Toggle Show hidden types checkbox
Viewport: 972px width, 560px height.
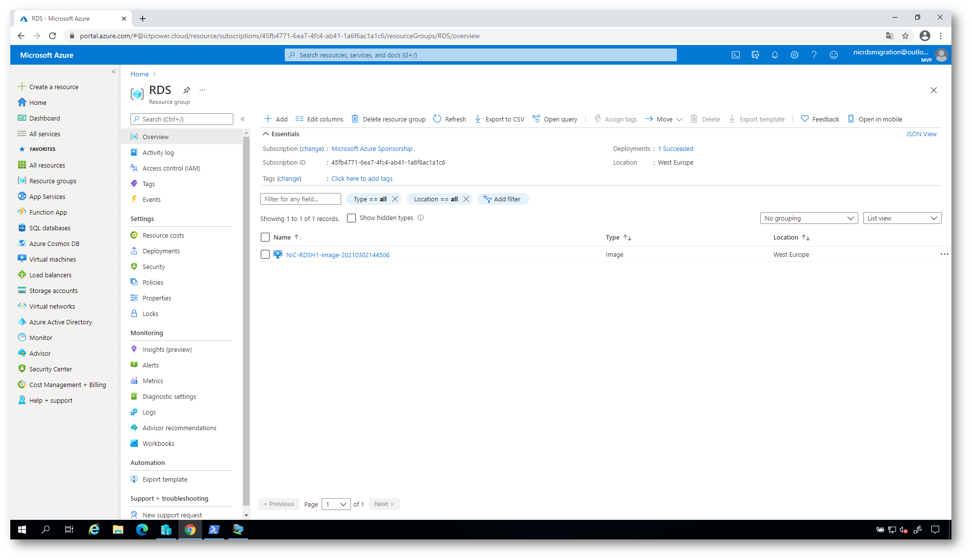(x=351, y=218)
